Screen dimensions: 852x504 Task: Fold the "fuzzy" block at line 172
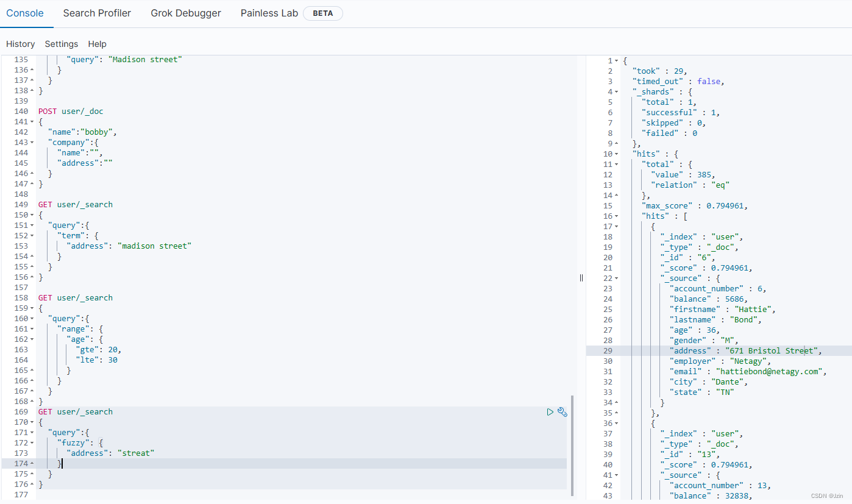(32, 443)
